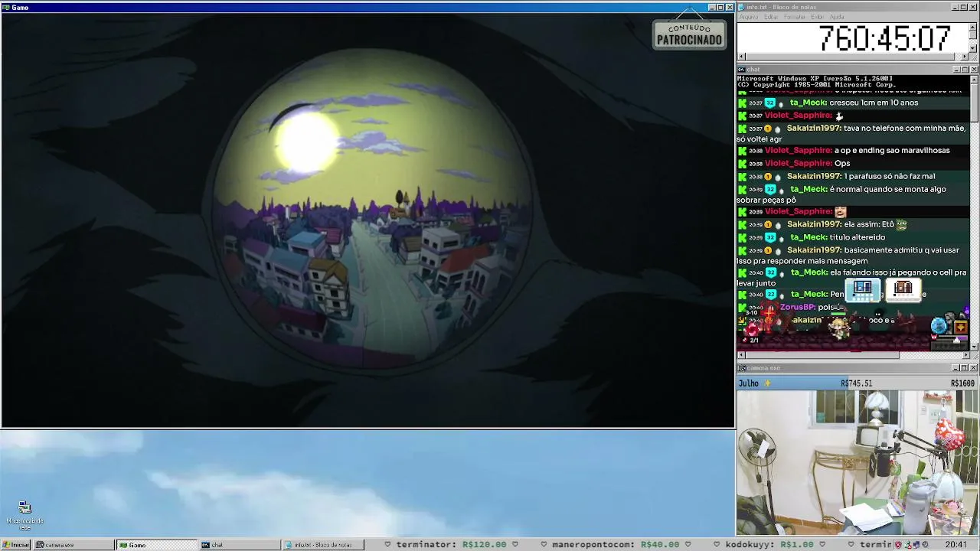Click the orange chest icon in game overlay
This screenshot has width=980, height=551.
960,328
